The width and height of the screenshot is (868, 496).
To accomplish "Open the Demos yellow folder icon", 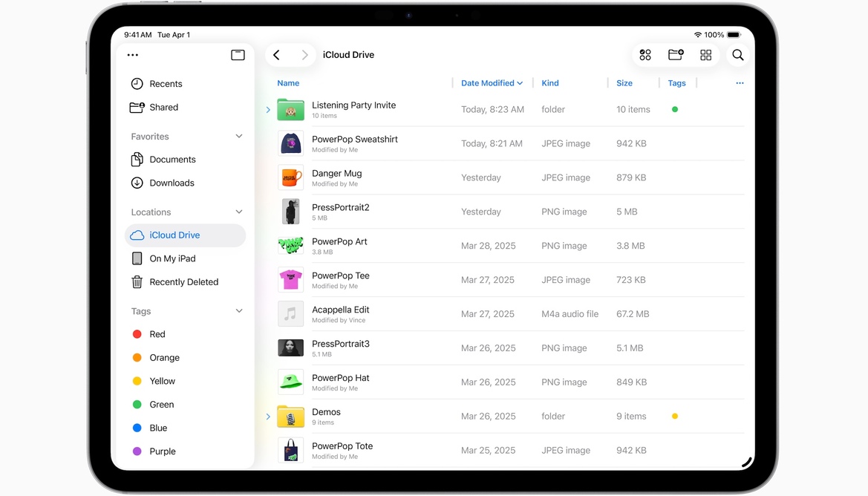I will tap(290, 417).
